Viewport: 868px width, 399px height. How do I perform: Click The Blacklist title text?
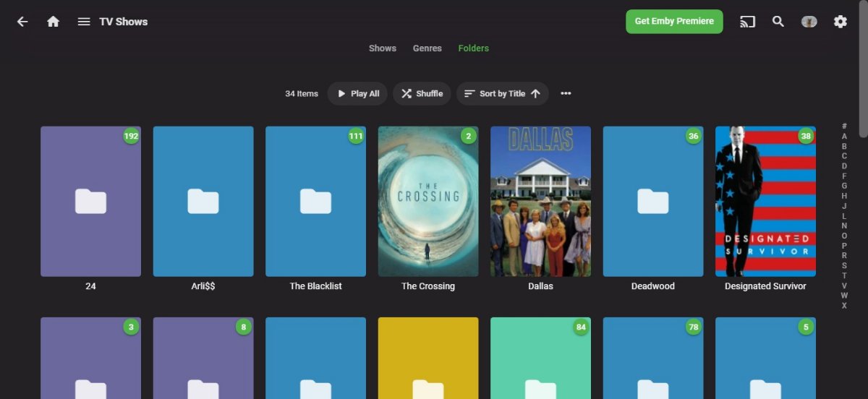(315, 286)
